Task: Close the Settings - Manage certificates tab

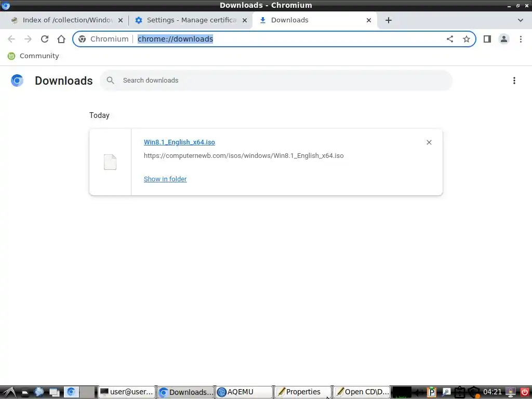Action: [245, 20]
